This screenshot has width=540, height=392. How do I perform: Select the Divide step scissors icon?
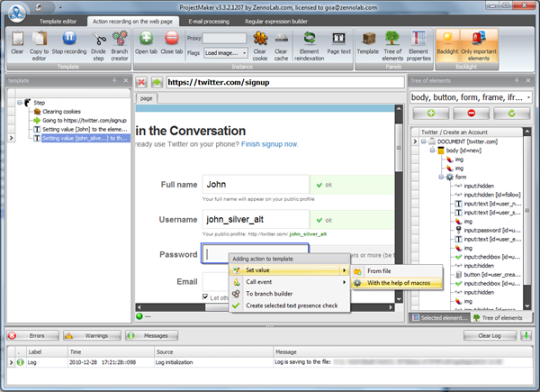pyautogui.click(x=99, y=39)
